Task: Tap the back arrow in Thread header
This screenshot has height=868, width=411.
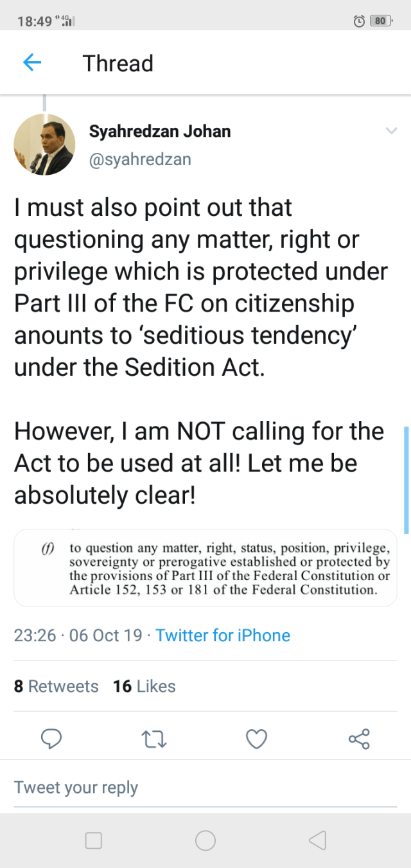Action: pyautogui.click(x=32, y=62)
